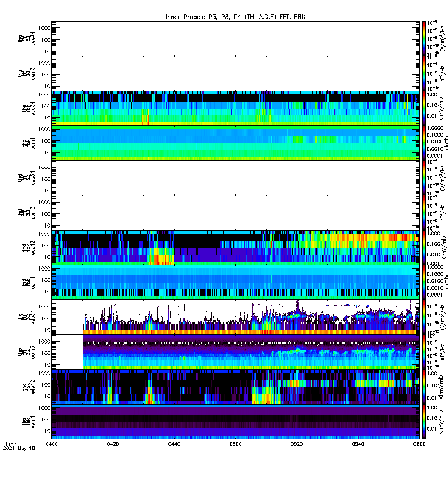Viewport: 448px width, 478px height.
Task: Click the 'thd fff 32 edc34' panel label
Action: tap(26, 177)
